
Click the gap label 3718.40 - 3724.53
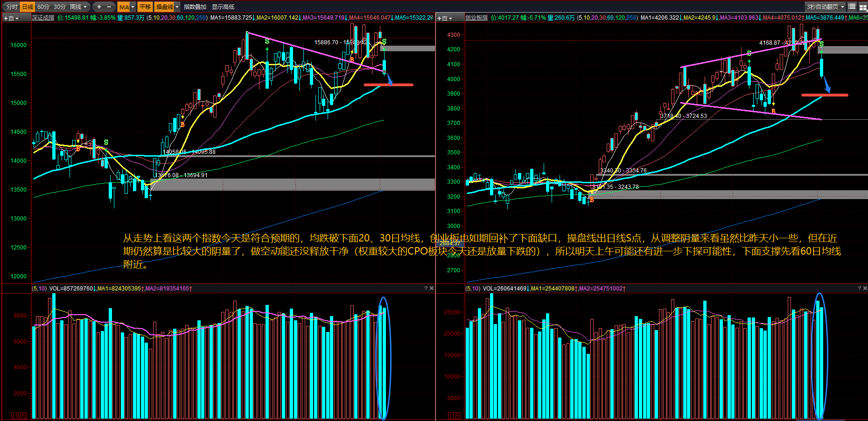click(x=684, y=116)
